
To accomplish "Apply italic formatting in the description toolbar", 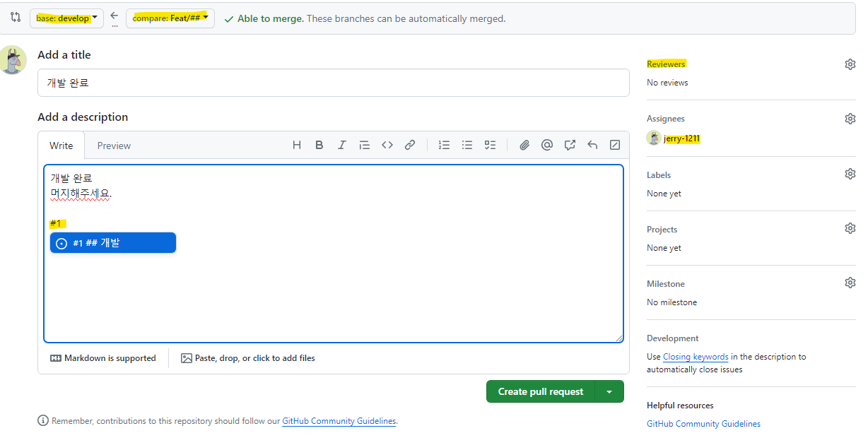I will click(x=342, y=145).
